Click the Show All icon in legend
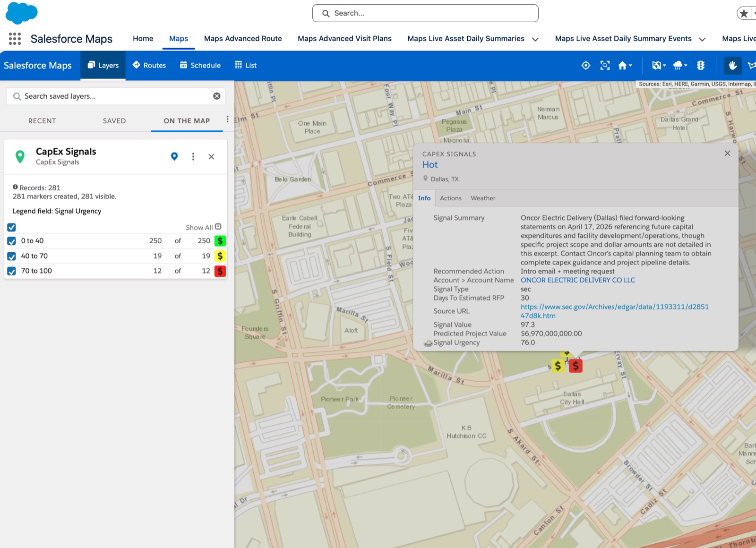The image size is (756, 548). (x=218, y=227)
